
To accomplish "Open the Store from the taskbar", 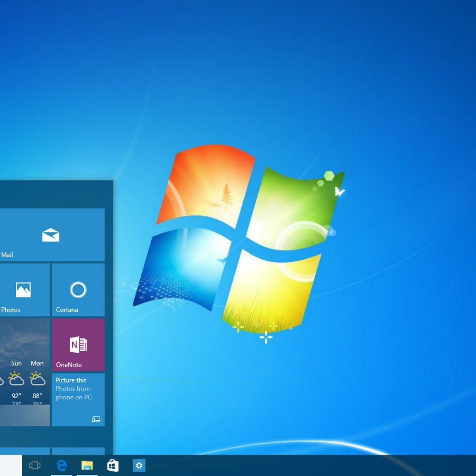I will [113, 465].
